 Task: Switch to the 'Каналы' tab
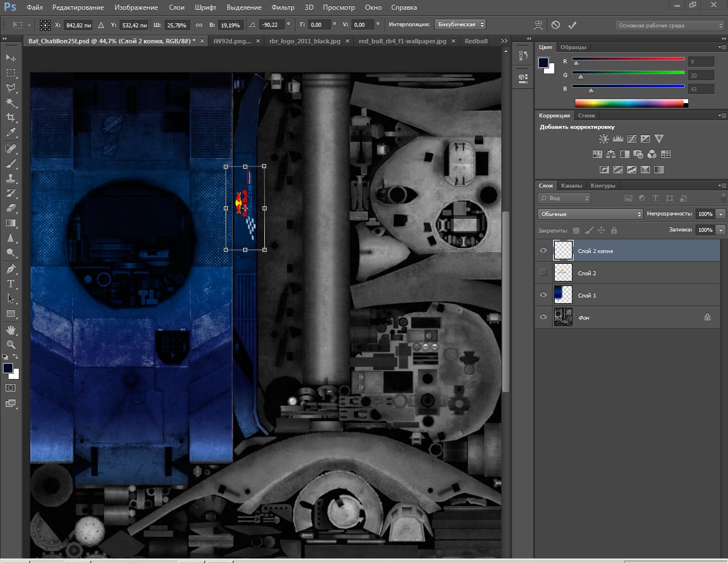click(x=571, y=186)
